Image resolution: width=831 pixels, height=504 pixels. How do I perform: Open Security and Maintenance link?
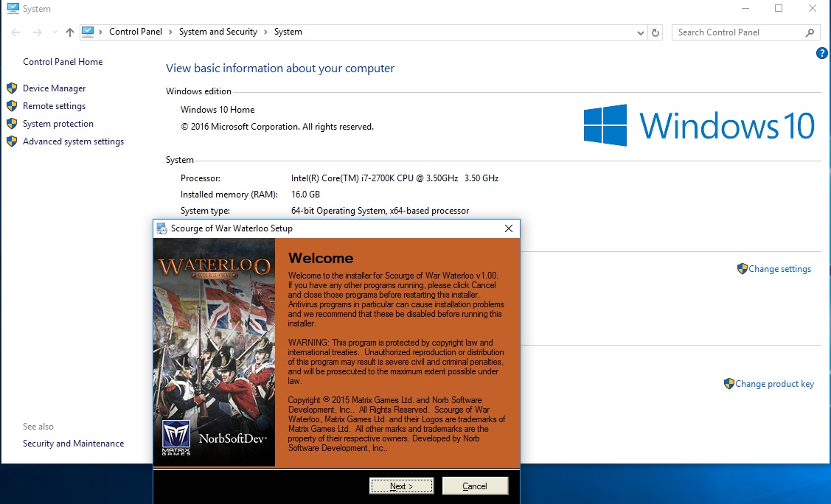[73, 444]
